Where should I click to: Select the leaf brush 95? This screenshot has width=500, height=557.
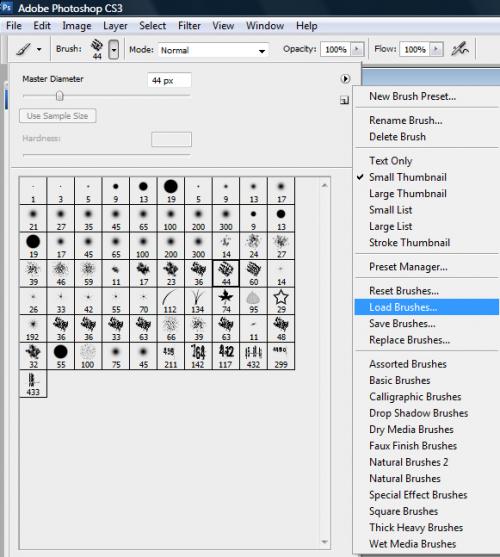pos(253,301)
